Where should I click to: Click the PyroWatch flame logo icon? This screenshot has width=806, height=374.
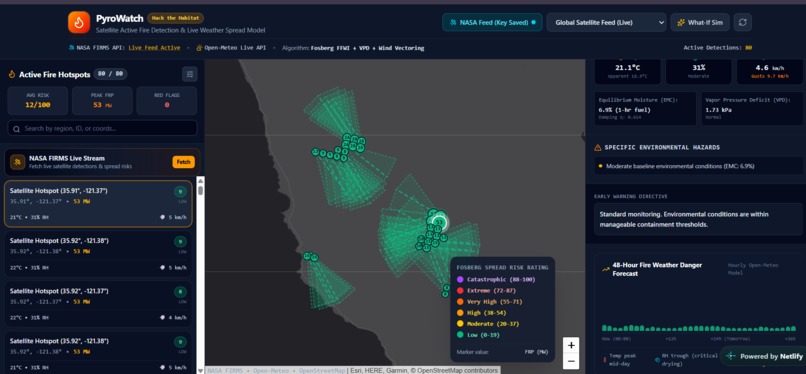tap(79, 23)
